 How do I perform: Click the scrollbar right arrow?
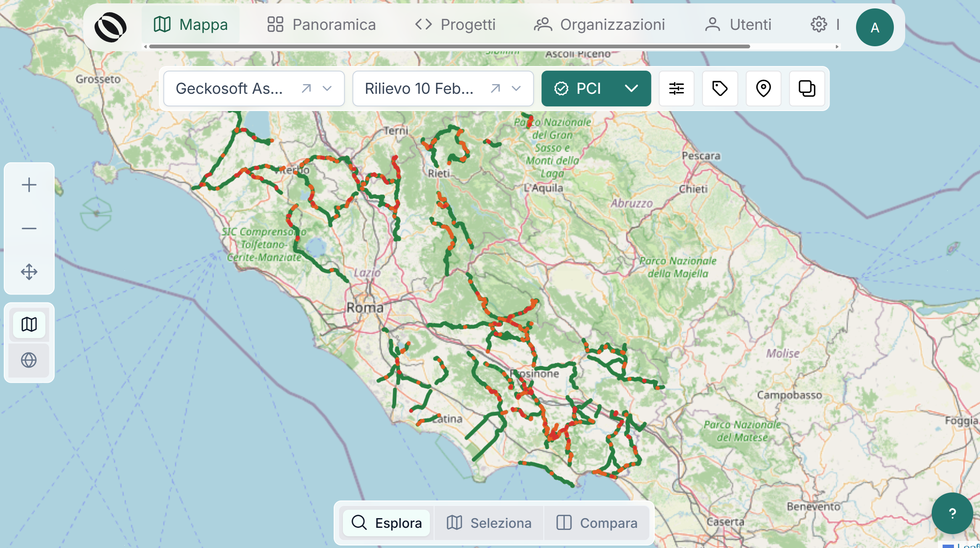[837, 47]
